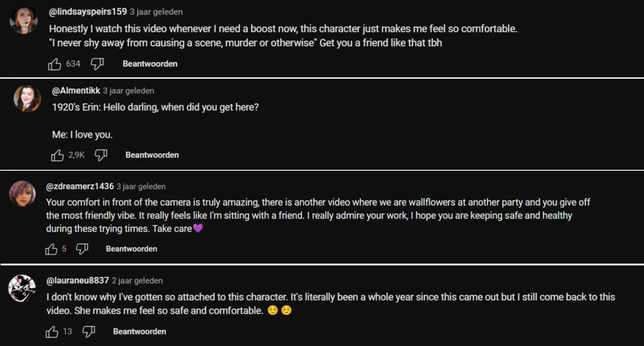Dislike the comment by @zdreamerz1436

click(x=82, y=249)
